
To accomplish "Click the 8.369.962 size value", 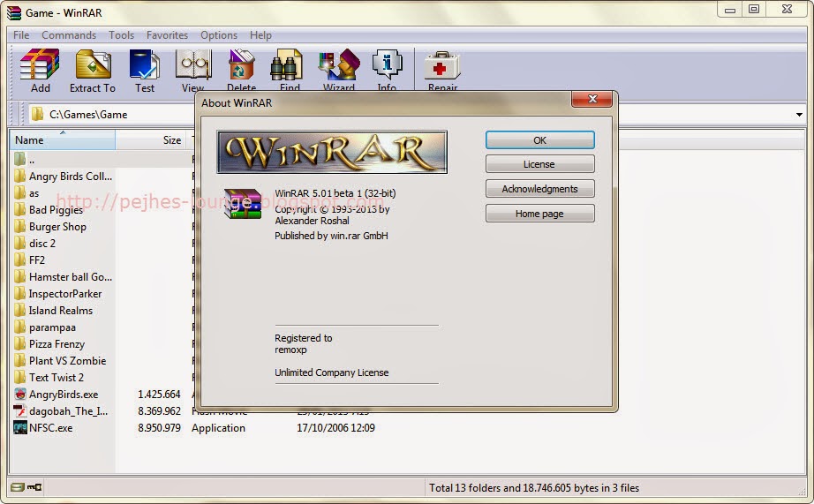I will click(x=160, y=410).
